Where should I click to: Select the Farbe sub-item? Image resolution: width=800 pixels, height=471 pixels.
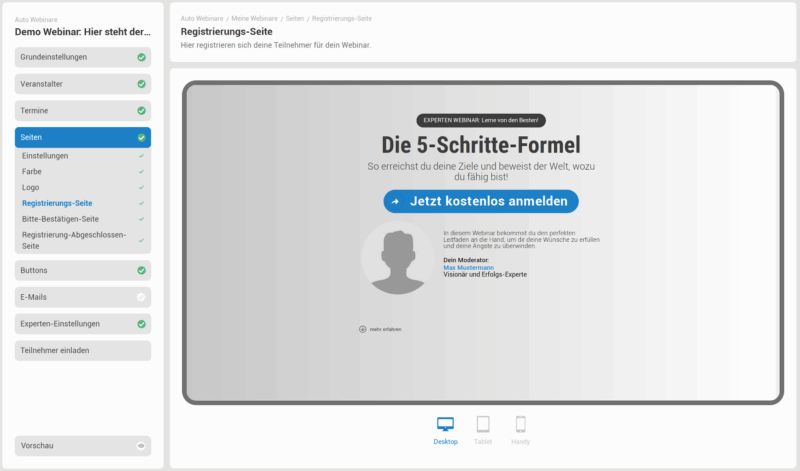(x=32, y=171)
